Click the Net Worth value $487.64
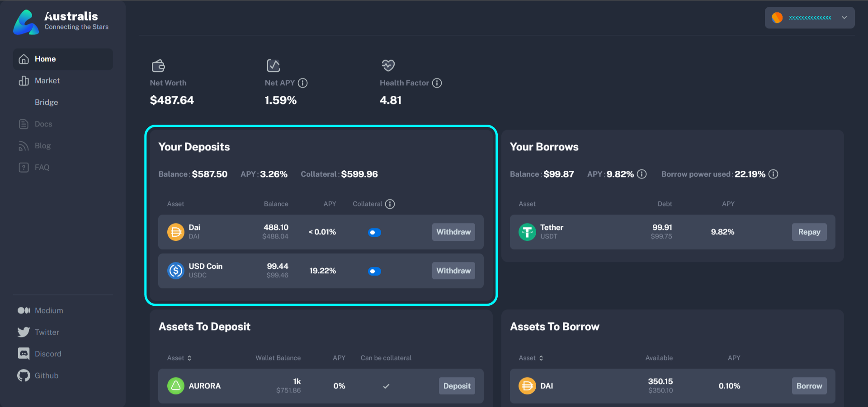This screenshot has height=407, width=868. pyautogui.click(x=172, y=100)
